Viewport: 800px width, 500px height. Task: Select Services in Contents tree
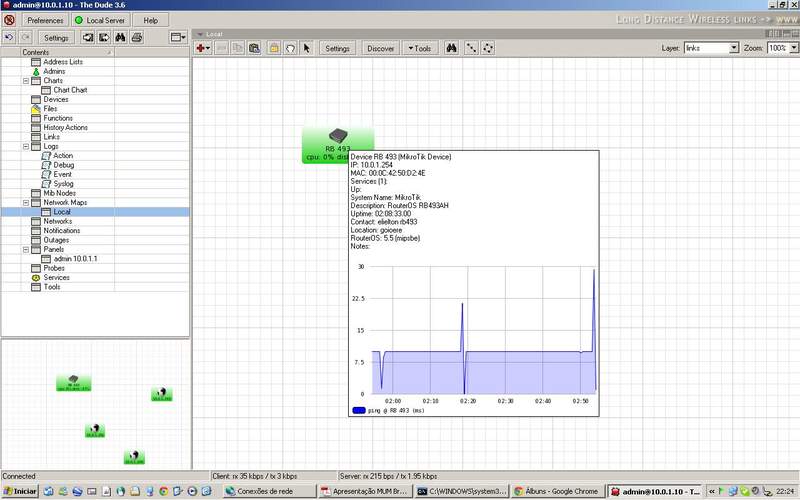56,278
